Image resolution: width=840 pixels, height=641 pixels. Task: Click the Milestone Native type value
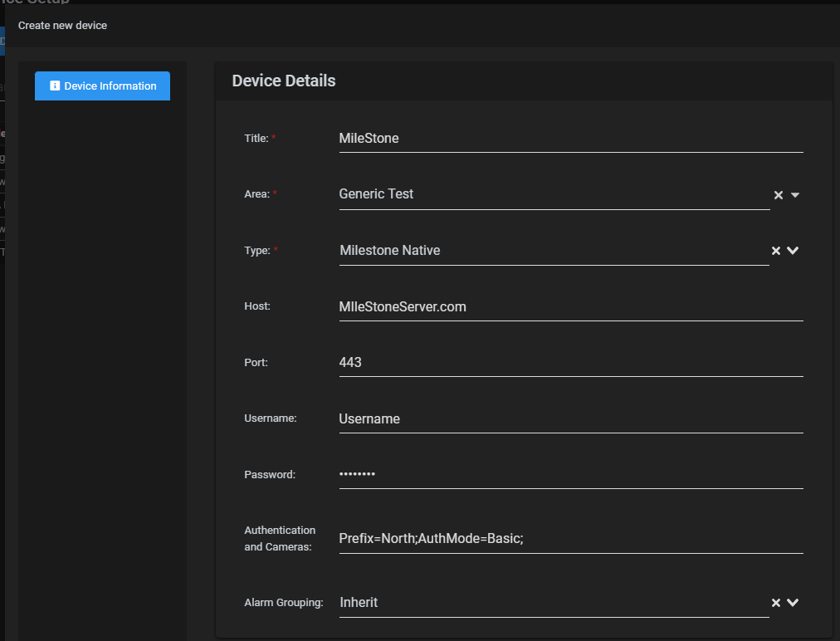390,250
